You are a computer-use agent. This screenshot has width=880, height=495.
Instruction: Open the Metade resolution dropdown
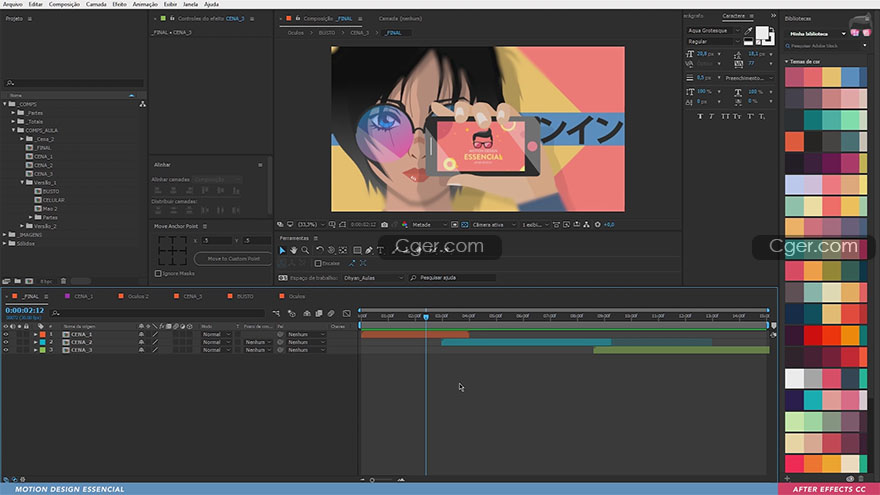tap(429, 224)
